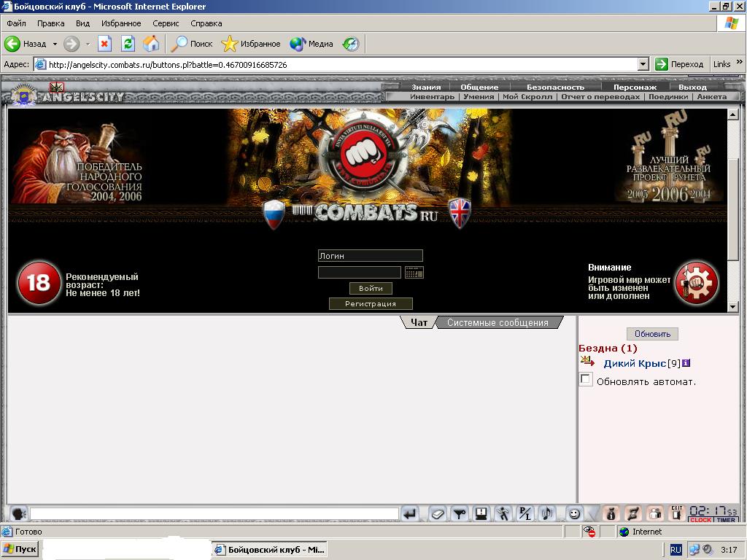Open the Безопасность game menu

pyautogui.click(x=555, y=87)
